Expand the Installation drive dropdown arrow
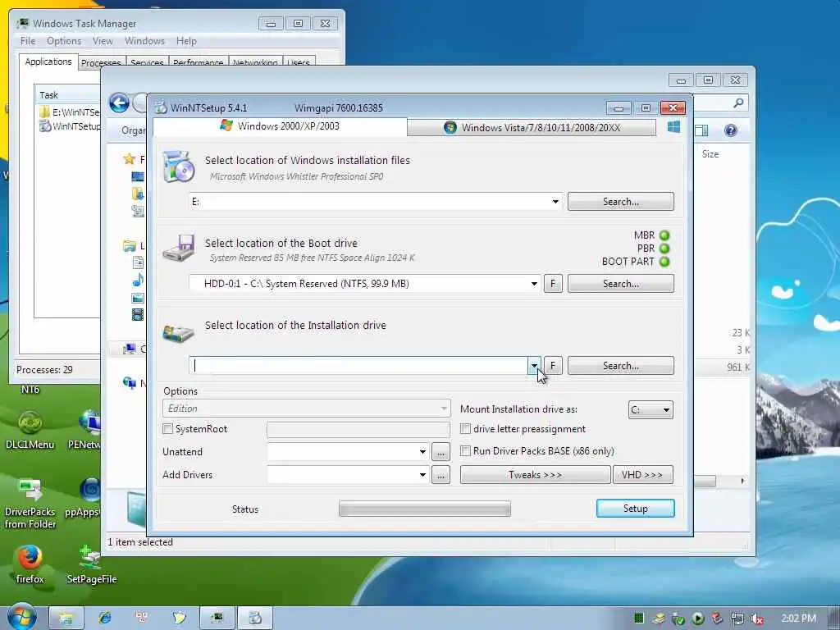This screenshot has height=630, width=840. tap(534, 366)
